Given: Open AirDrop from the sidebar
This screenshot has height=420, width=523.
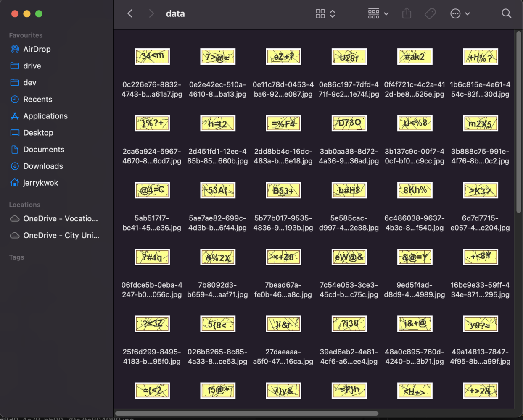Looking at the screenshot, I should [37, 49].
